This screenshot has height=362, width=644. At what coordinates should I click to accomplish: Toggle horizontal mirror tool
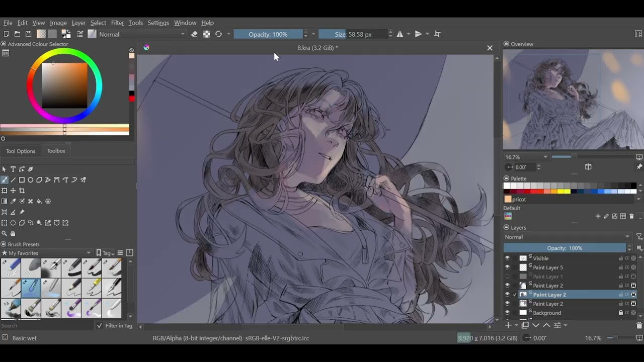tap(400, 34)
